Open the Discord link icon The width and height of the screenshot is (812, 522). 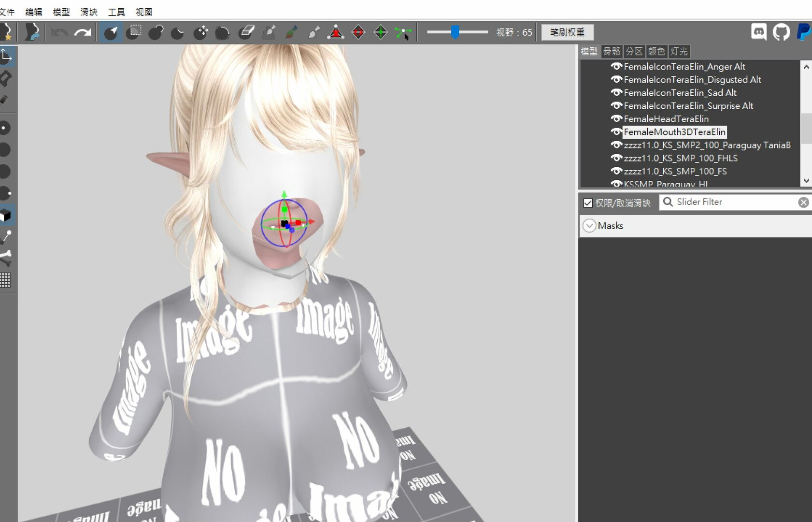tap(759, 32)
